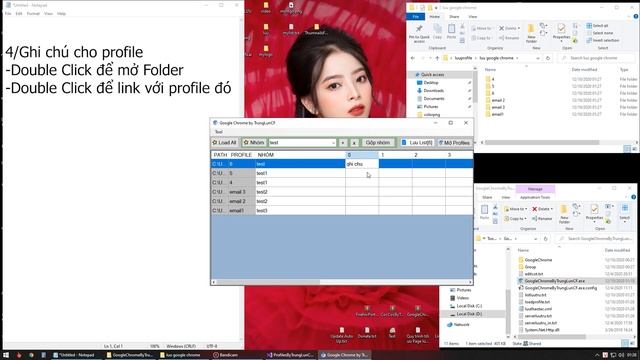Select folder 'email 2' in top Explorer
This screenshot has width=640, height=360.
tap(498, 100)
